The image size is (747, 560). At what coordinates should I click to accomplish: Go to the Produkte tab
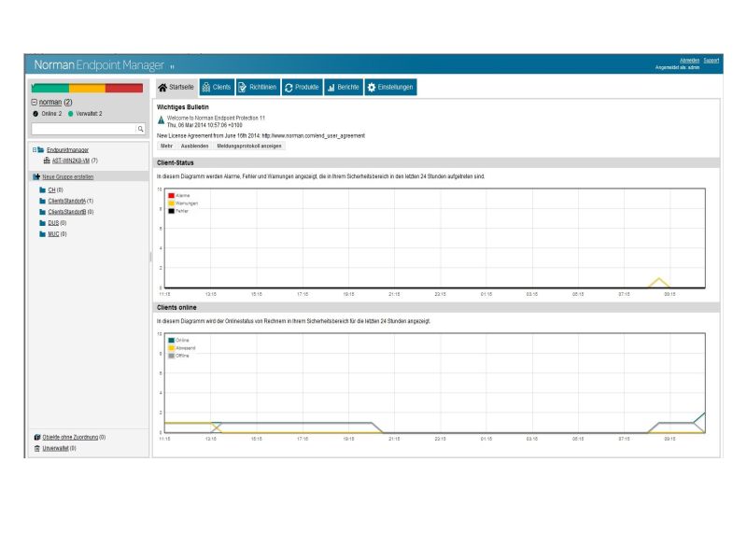(x=302, y=87)
